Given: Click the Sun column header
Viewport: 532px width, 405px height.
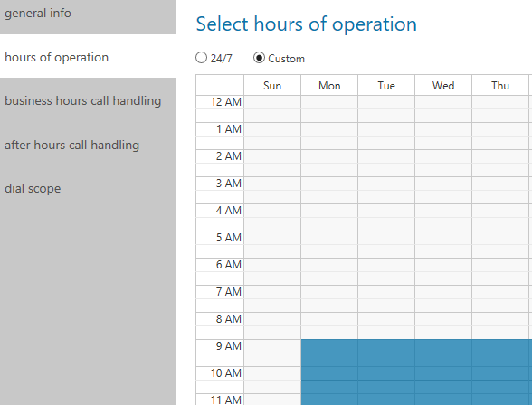Looking at the screenshot, I should [x=272, y=85].
